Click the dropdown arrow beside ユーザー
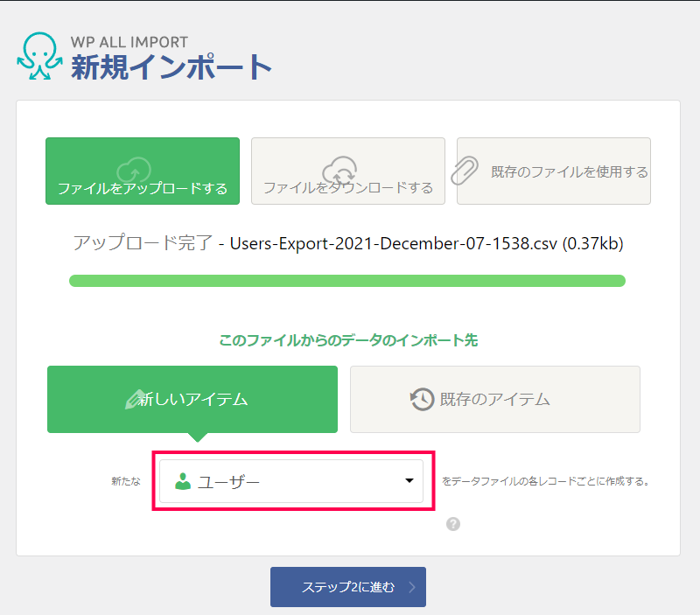Screen dimensions: 700x615 tap(409, 480)
